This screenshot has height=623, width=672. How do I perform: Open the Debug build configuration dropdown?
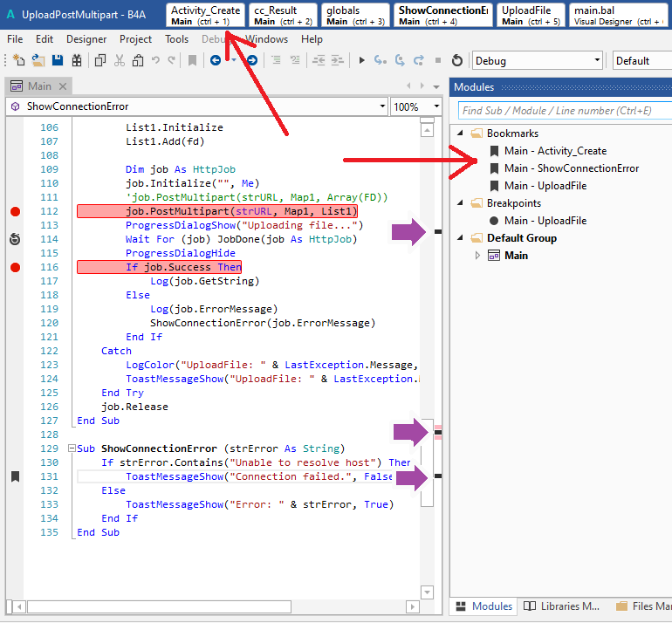597,60
